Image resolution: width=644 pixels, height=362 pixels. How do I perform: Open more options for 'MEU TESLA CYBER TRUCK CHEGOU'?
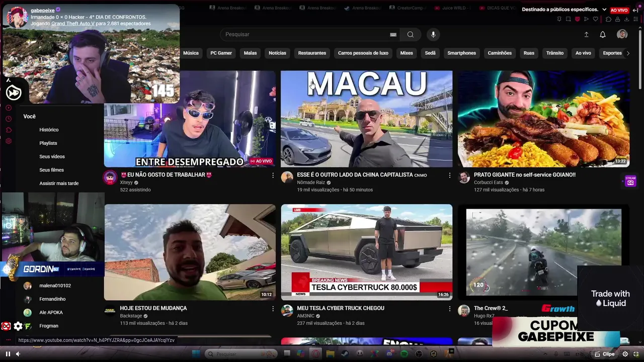pyautogui.click(x=450, y=309)
